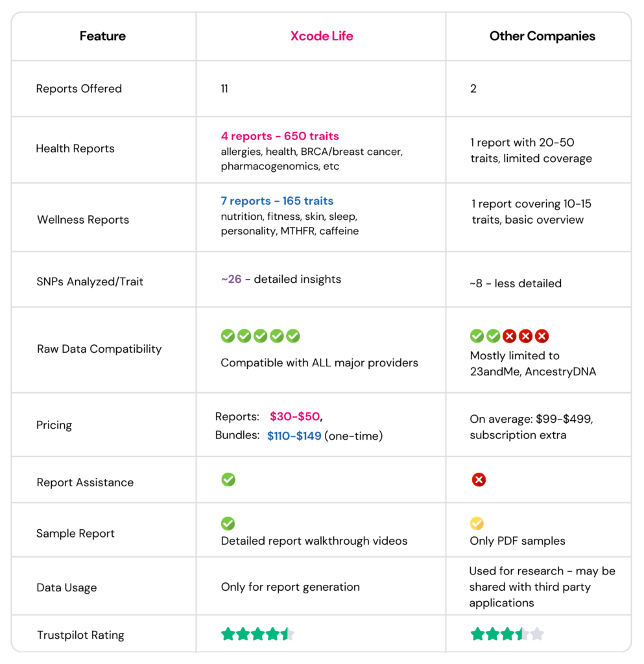The width and height of the screenshot is (644, 664).
Task: Click first green checkmark above "Mostly limited to" text
Action: pos(477,336)
